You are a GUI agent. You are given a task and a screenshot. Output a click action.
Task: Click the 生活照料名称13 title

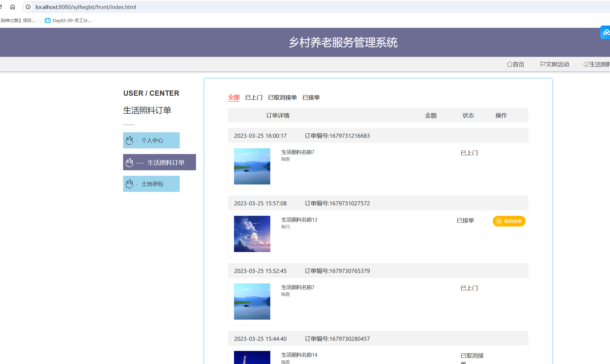point(299,220)
